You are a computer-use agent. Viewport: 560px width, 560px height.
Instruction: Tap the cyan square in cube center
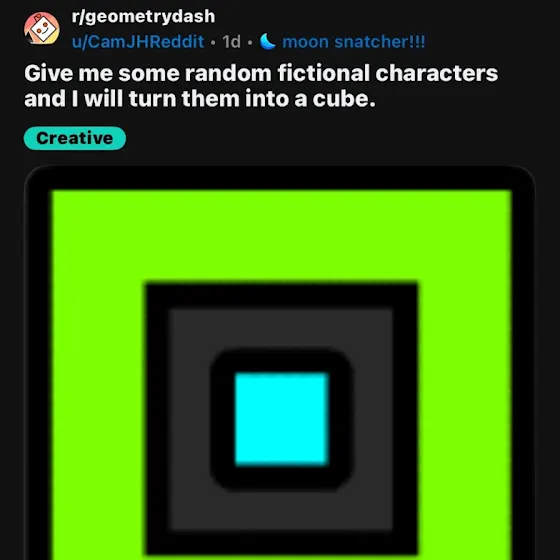(281, 419)
